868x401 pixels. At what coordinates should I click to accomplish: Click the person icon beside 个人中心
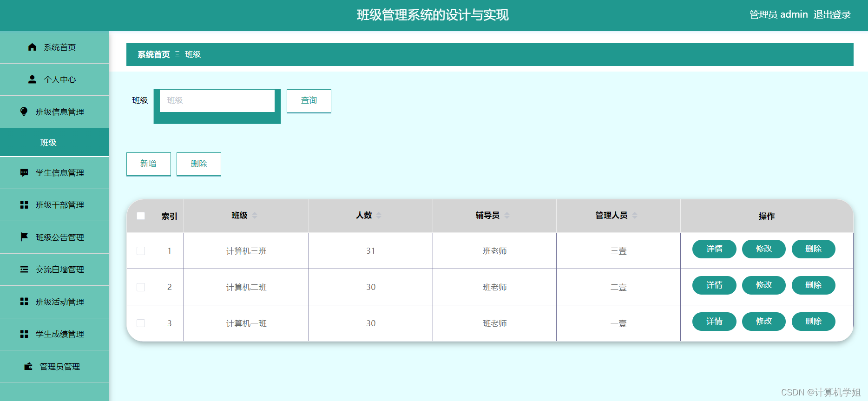pos(32,79)
